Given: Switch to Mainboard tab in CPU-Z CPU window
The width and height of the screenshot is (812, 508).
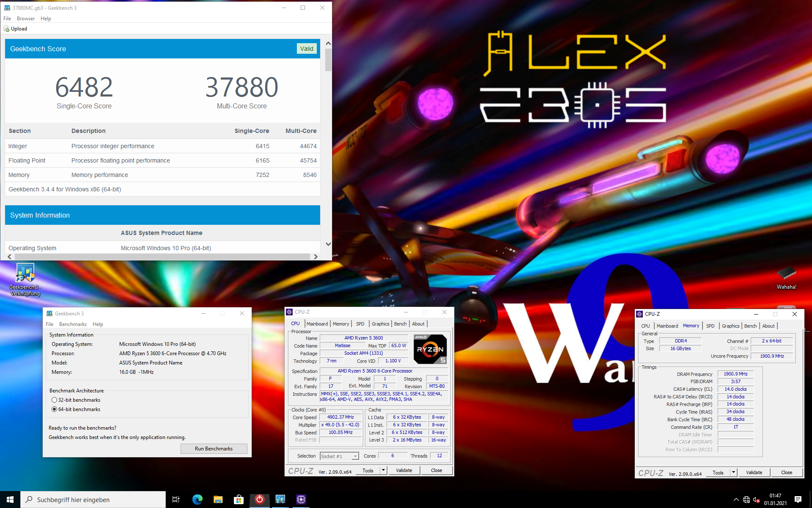Looking at the screenshot, I should 317,324.
